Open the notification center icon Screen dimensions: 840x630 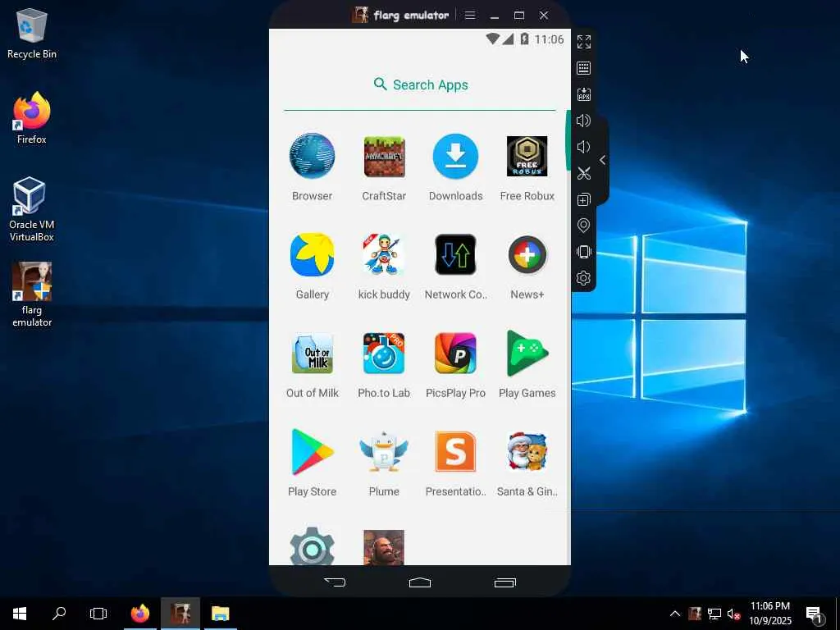[x=814, y=614]
